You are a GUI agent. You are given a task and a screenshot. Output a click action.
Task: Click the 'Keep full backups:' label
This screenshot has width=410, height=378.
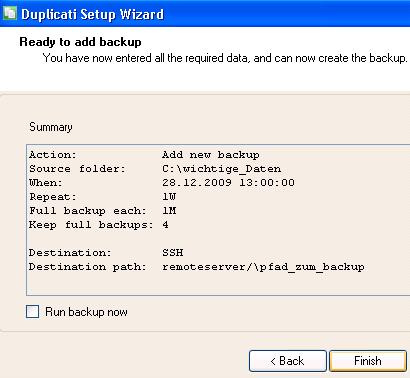click(x=91, y=225)
